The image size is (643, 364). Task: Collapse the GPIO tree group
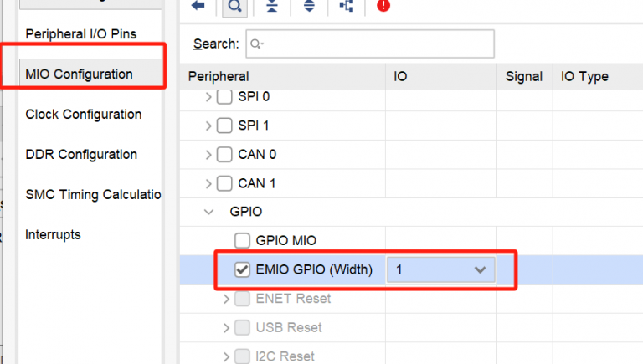(x=208, y=213)
